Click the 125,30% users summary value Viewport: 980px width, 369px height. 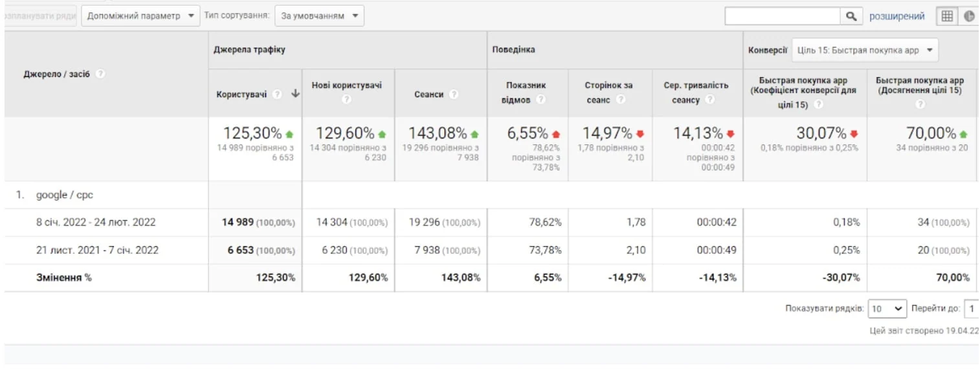(252, 134)
